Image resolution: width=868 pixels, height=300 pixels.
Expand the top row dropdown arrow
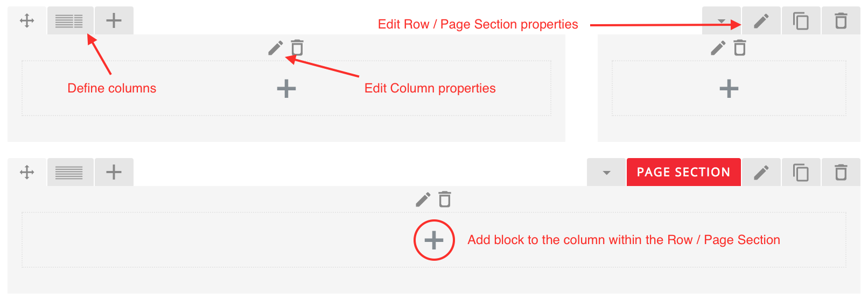(722, 22)
